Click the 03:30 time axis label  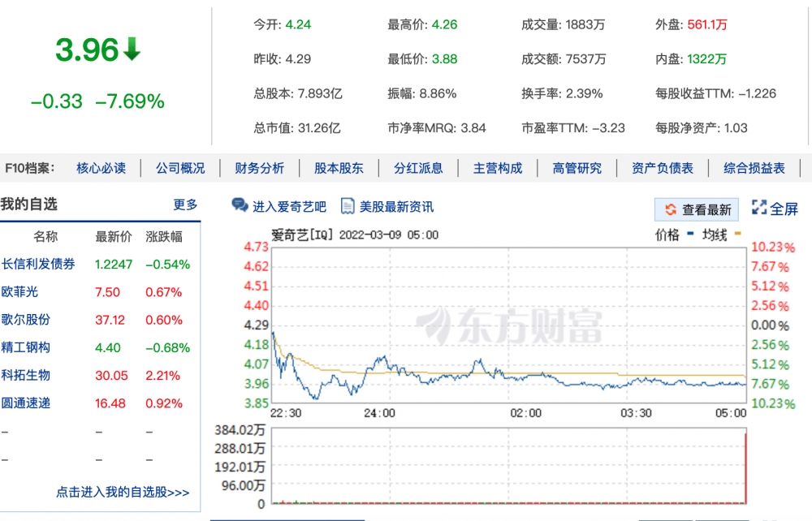pos(636,413)
